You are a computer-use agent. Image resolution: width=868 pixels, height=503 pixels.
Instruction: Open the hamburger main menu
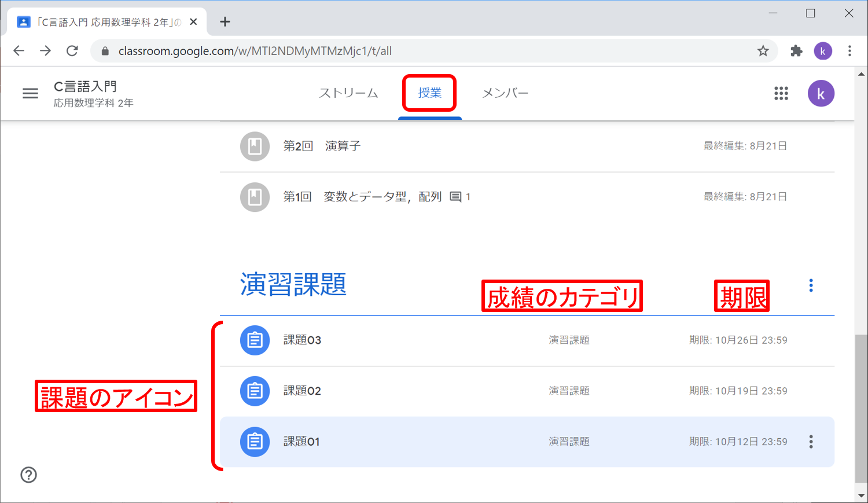tap(30, 93)
